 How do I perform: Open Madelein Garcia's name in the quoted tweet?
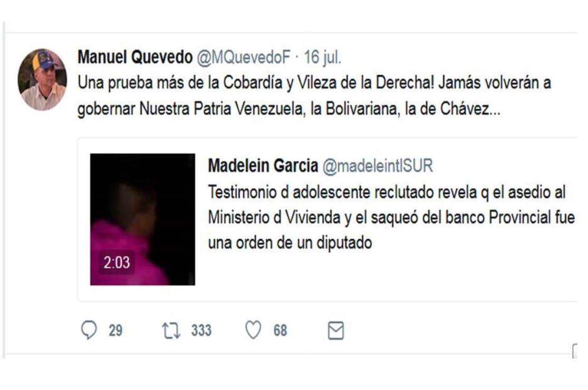[263, 165]
